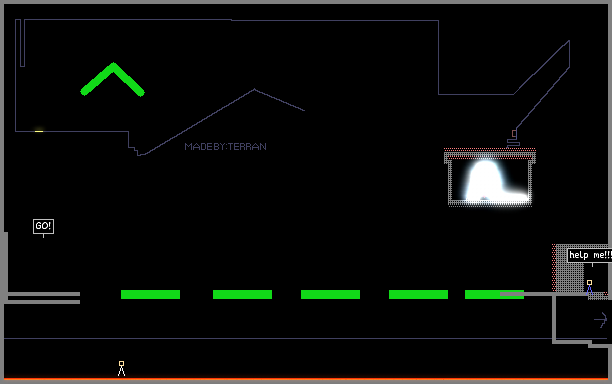
Task: Click the gray double ledge on the left wall
Action: coord(42,298)
